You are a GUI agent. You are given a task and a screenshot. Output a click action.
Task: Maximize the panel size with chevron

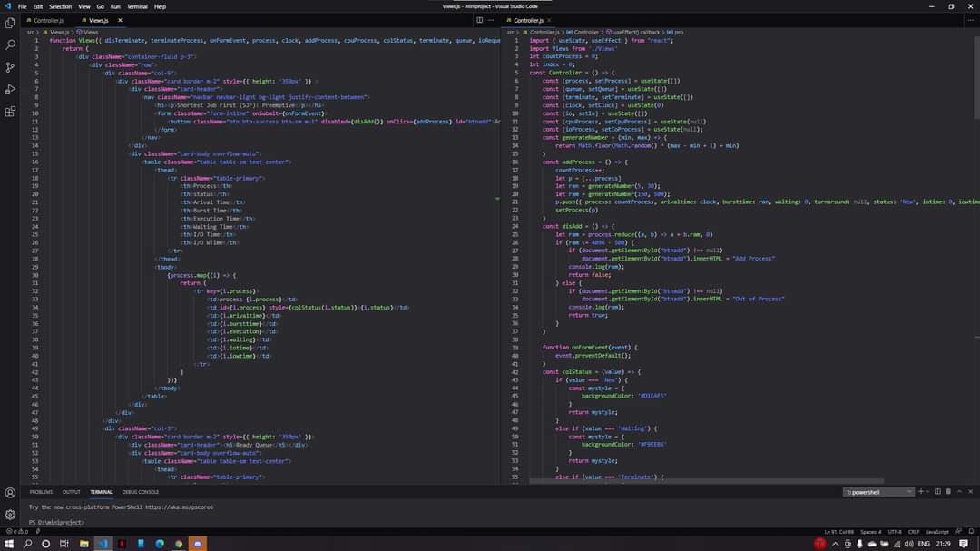tap(959, 492)
